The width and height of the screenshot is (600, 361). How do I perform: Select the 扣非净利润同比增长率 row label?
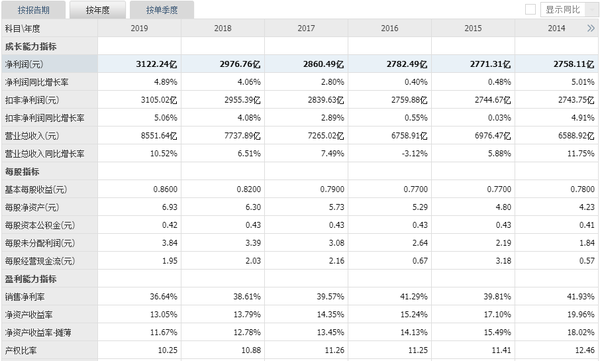[44, 118]
